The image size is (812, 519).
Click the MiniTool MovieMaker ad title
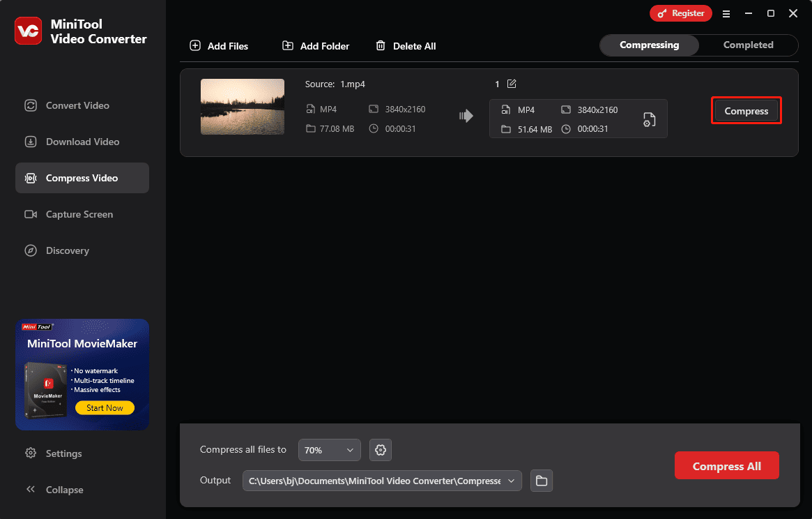point(82,344)
